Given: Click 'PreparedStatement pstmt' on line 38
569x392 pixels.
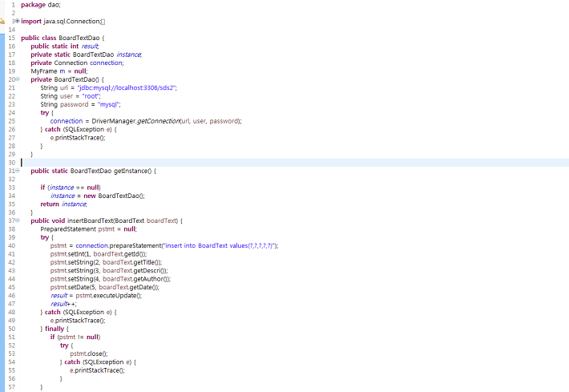Looking at the screenshot, I should pos(77,229).
